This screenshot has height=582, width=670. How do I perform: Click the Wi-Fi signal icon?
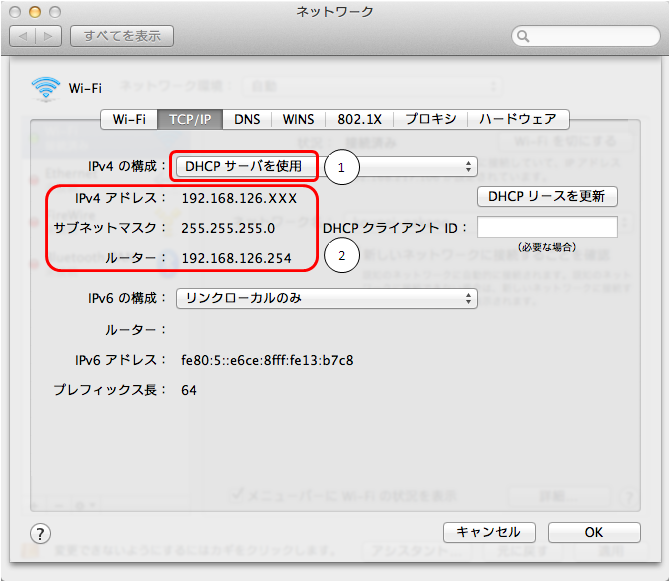(x=46, y=88)
